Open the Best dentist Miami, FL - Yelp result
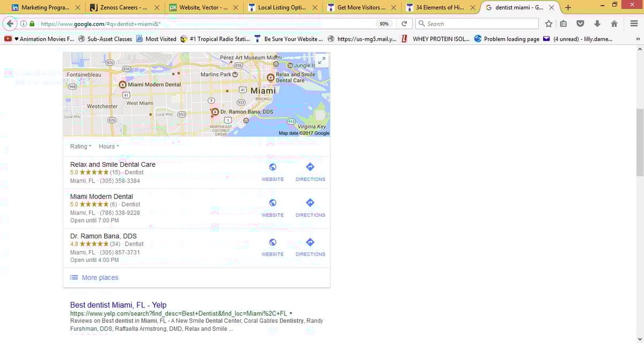 pyautogui.click(x=118, y=305)
